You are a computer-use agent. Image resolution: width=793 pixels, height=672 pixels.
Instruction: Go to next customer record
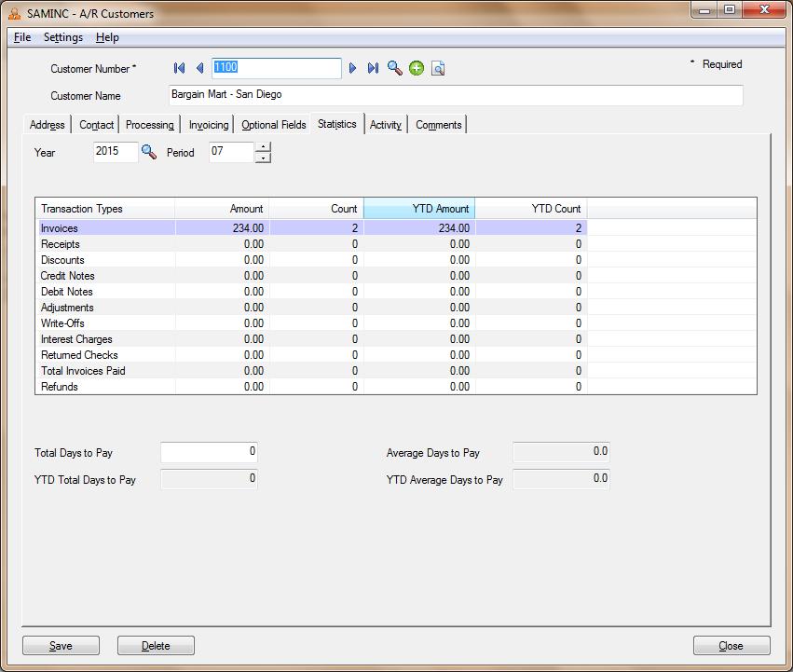(x=353, y=68)
